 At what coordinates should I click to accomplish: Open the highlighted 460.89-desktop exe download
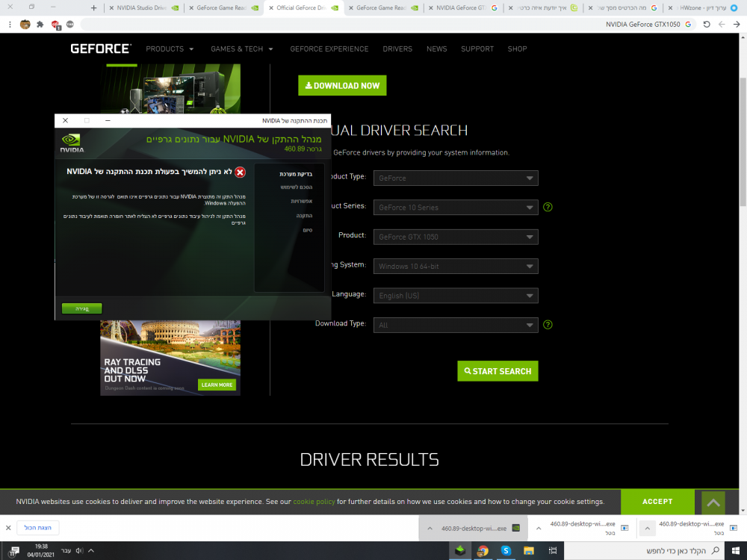point(480,528)
